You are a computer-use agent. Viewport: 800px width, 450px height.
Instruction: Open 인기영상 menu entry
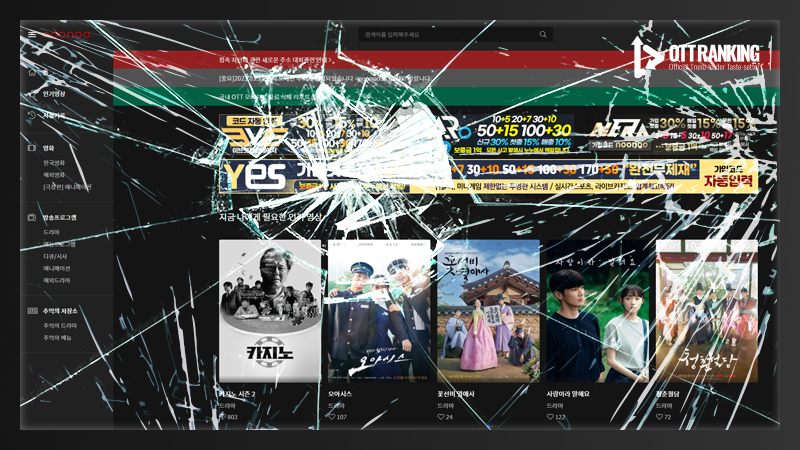click(54, 94)
